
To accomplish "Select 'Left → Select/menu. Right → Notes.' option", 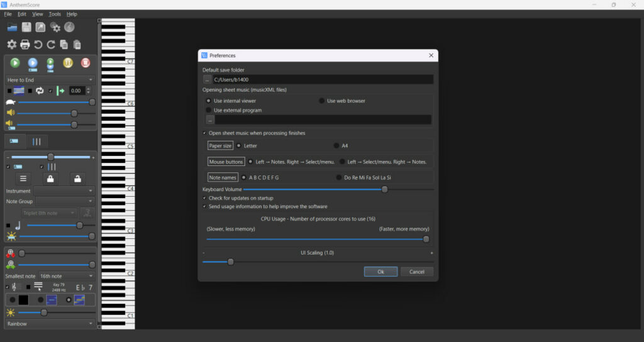I will (342, 162).
